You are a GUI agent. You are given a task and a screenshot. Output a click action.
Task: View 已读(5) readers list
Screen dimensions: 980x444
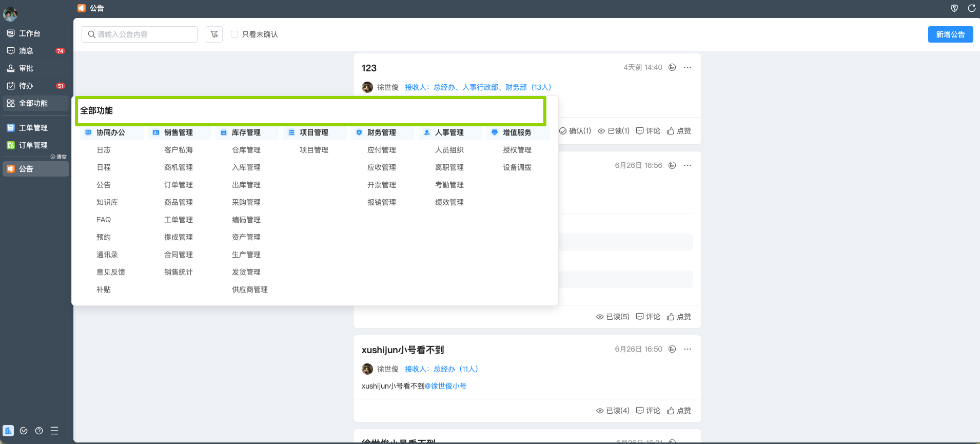tap(613, 317)
